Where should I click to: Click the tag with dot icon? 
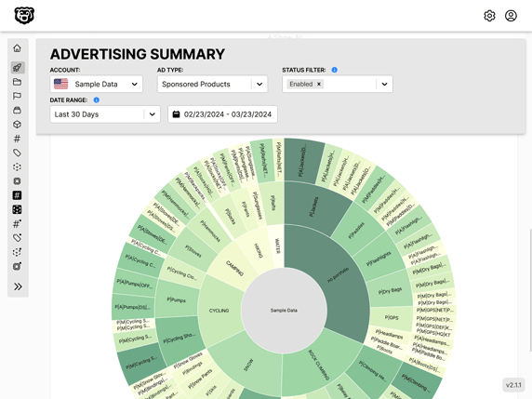(x=18, y=238)
